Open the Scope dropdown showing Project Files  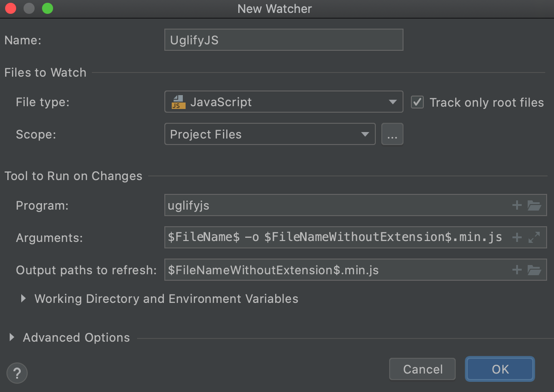click(365, 134)
